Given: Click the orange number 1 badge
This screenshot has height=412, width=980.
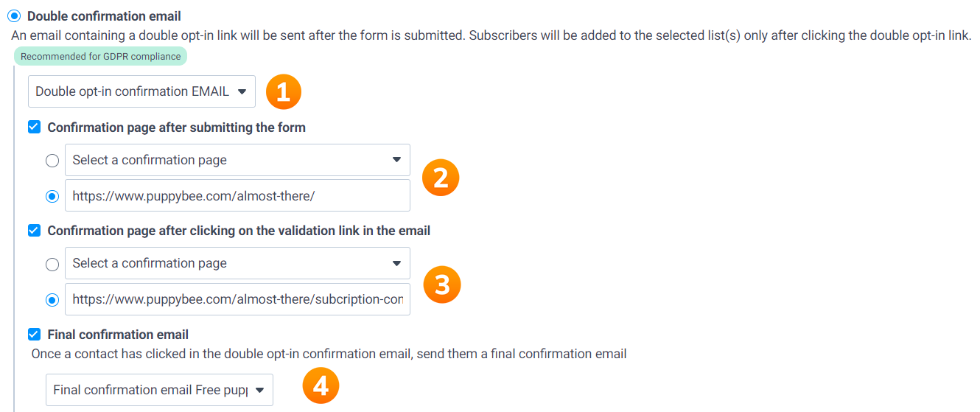Looking at the screenshot, I should pos(284,92).
